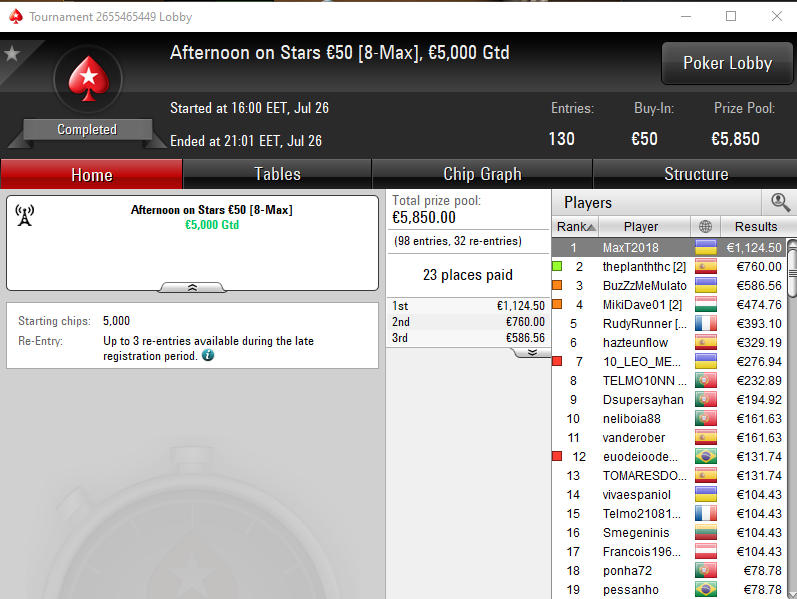Click the Player column header
797x599 pixels.
[643, 226]
